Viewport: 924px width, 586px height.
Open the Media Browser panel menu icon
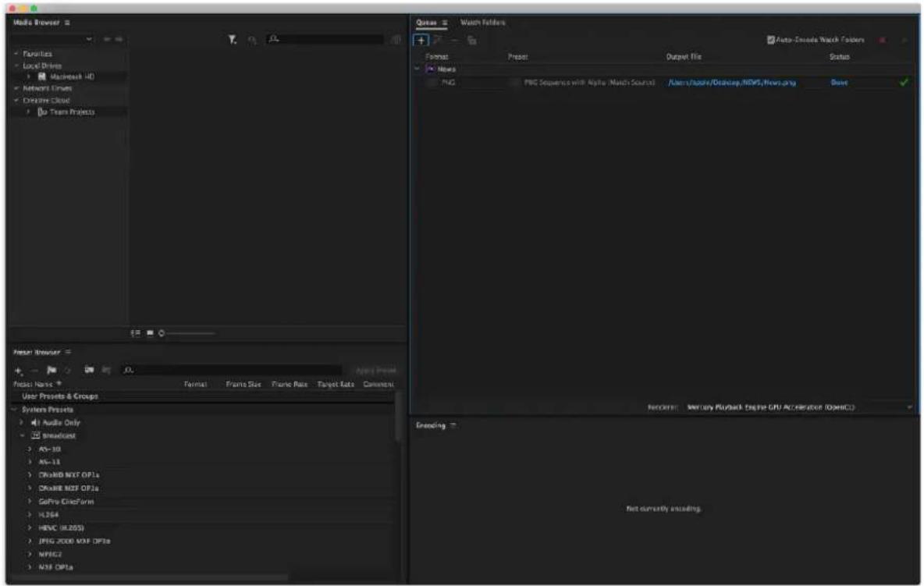pyautogui.click(x=67, y=23)
